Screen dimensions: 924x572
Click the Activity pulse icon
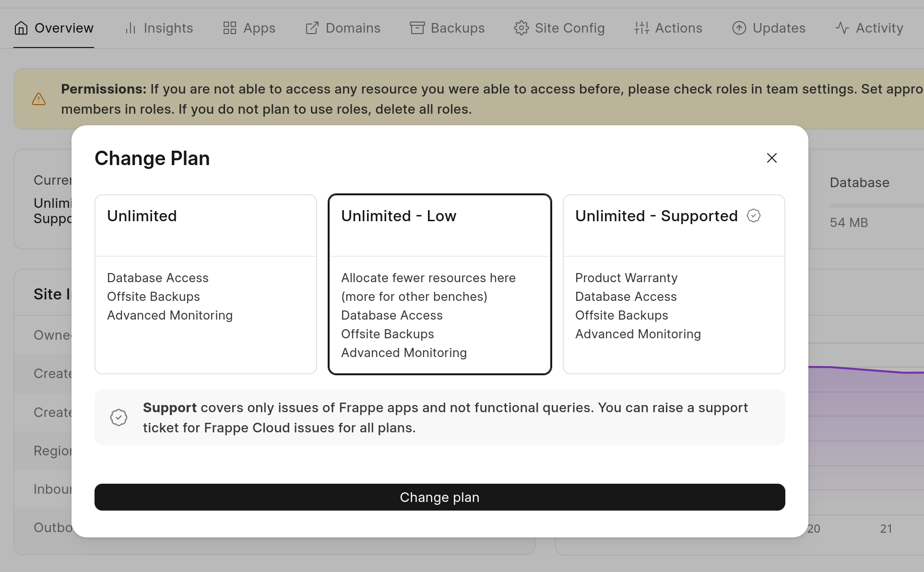click(842, 28)
